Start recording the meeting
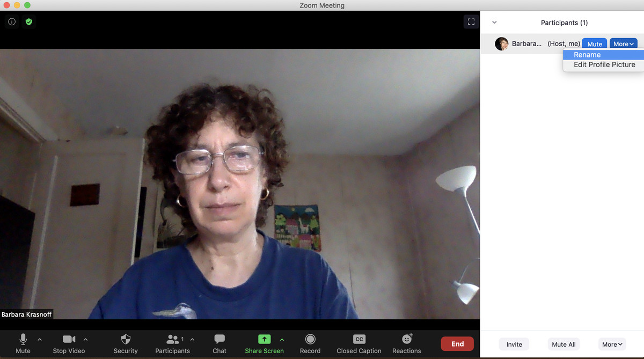This screenshot has height=359, width=644. (310, 343)
